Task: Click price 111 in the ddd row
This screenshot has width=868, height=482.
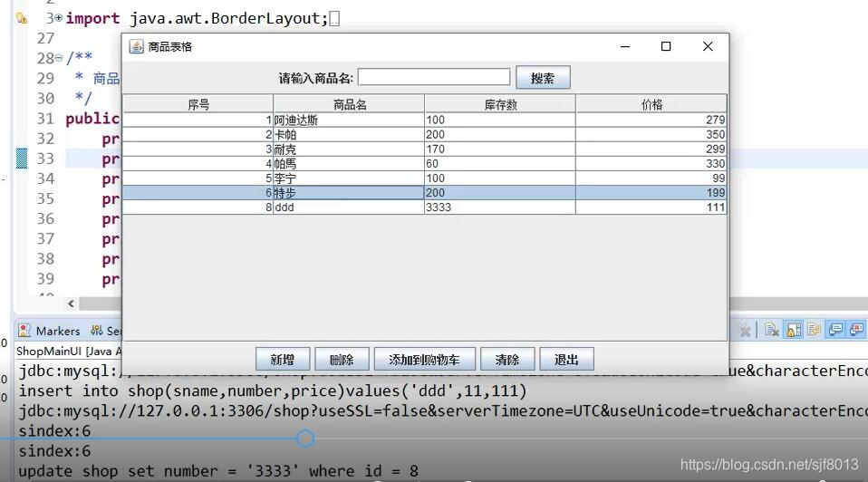Action: click(651, 207)
